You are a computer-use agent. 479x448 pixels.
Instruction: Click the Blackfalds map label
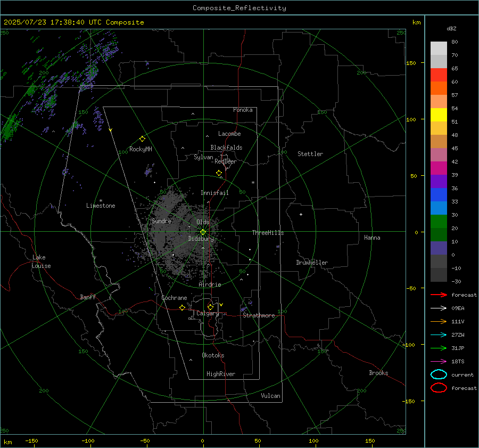226,148
